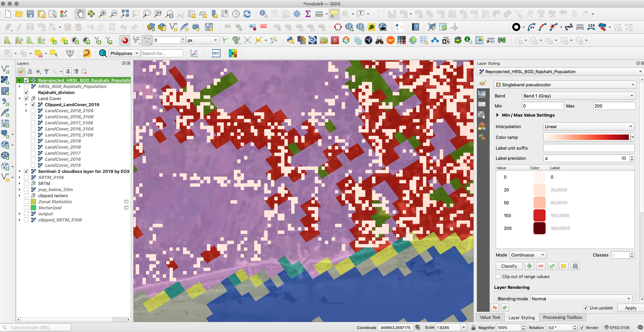Toggle Reprojected_HRSL_BGD_Rajshahi_Population layer visibility
Image resolution: width=644 pixels, height=332 pixels.
click(26, 80)
